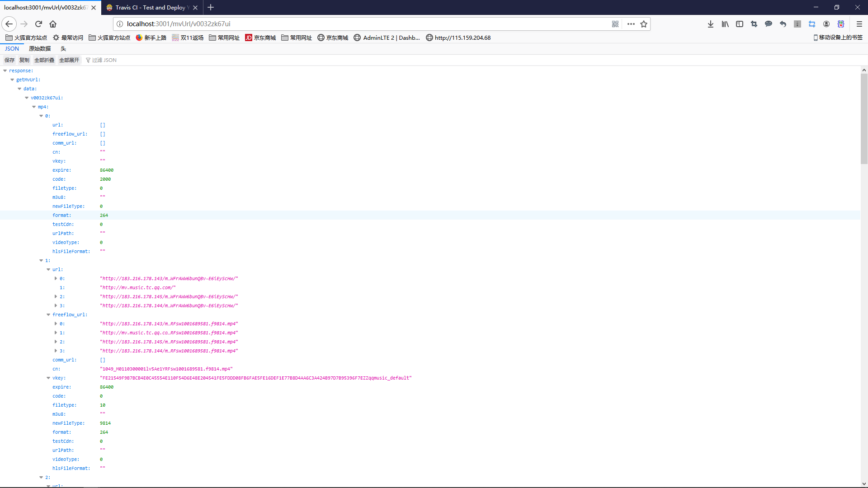This screenshot has height=488, width=868.
Task: Click the 过滤 JSON filter field
Action: point(104,60)
